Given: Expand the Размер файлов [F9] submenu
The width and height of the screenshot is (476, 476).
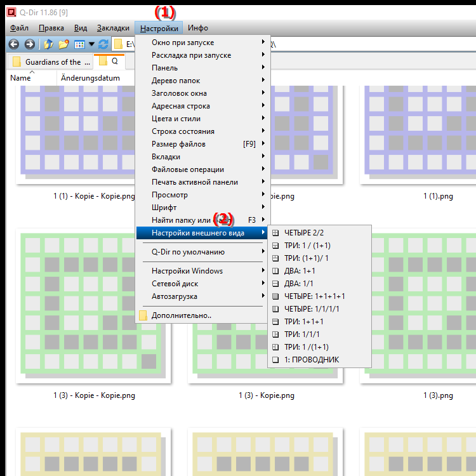Looking at the screenshot, I should [x=202, y=144].
